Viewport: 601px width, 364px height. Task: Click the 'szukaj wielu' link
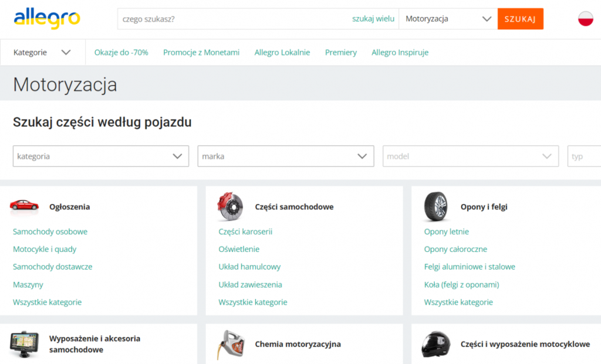pyautogui.click(x=373, y=19)
